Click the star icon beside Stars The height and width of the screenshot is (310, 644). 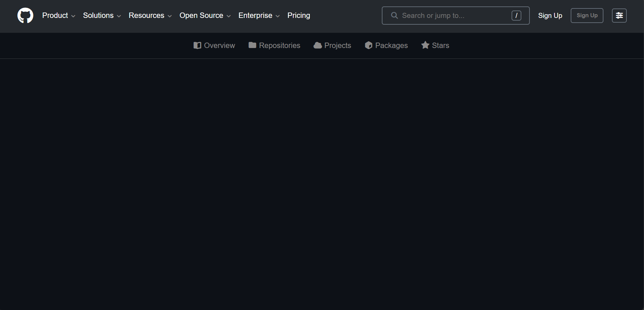(425, 45)
